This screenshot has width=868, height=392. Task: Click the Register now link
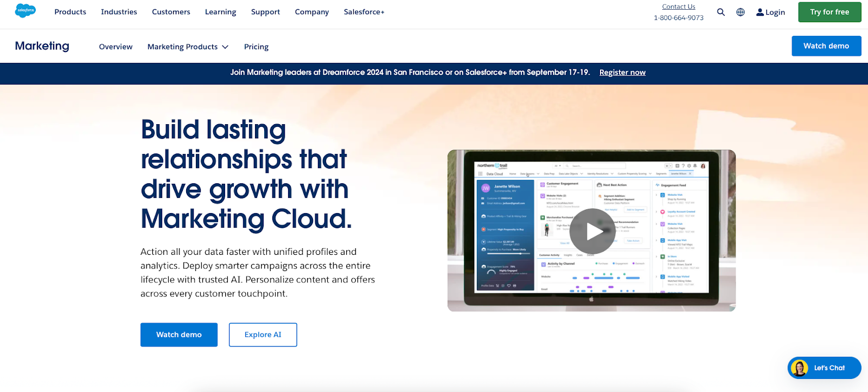click(622, 73)
